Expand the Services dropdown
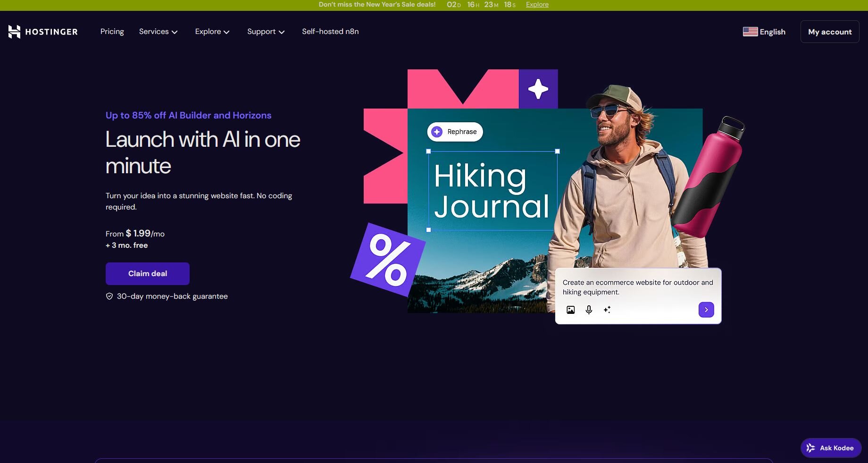The width and height of the screenshot is (868, 463). point(158,32)
